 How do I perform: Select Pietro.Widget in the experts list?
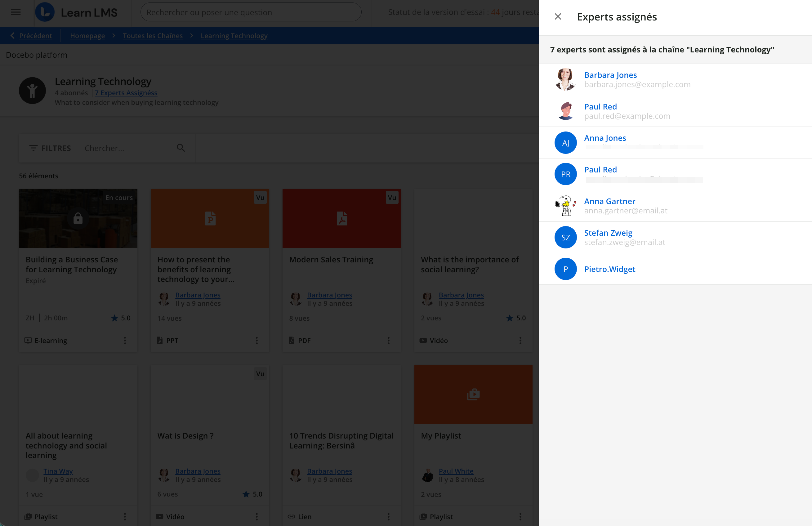(609, 269)
